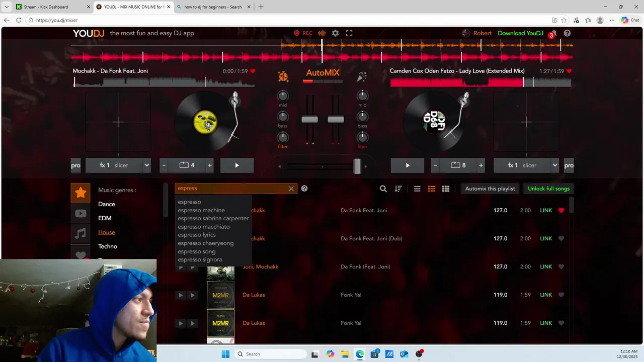
Task: Switch to detailed list view
Action: pos(432,189)
